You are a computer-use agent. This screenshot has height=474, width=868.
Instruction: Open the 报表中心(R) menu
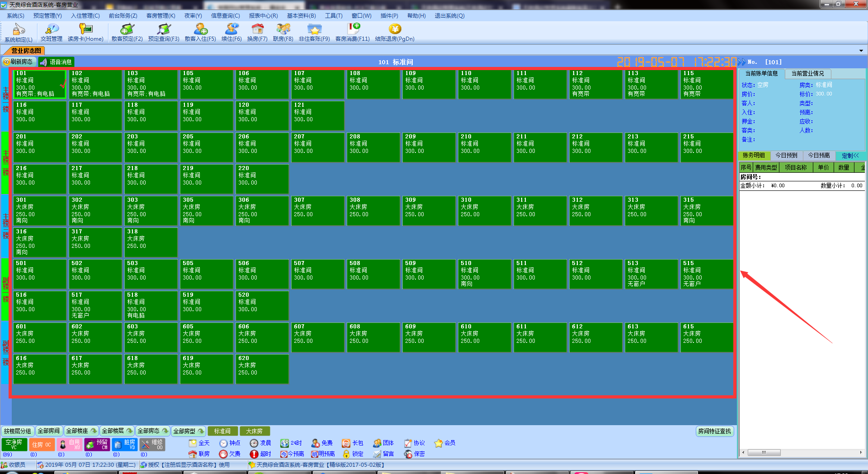tap(263, 15)
